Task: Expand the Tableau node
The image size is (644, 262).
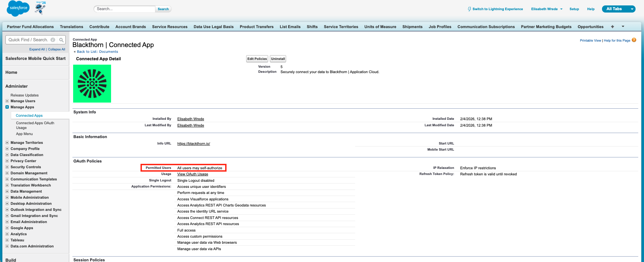Action: (x=7, y=240)
